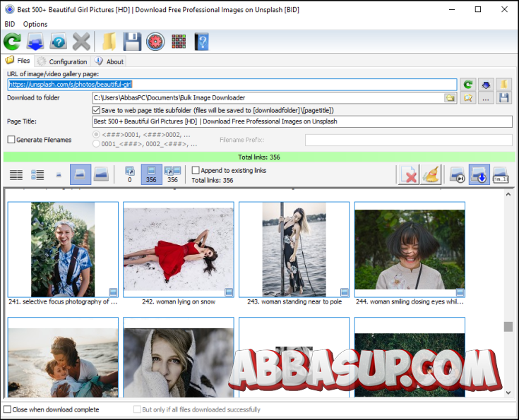Toggle selection box on thumbnail 244

point(460,292)
